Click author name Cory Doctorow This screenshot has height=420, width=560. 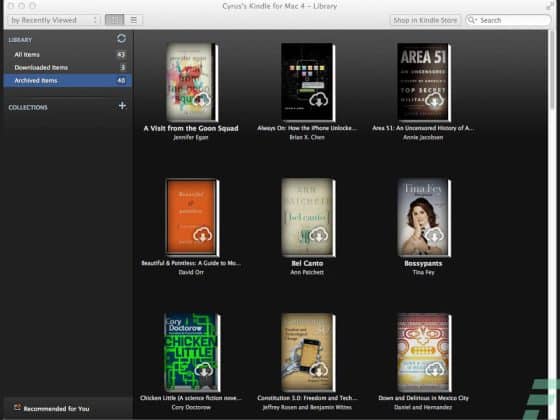click(x=191, y=407)
